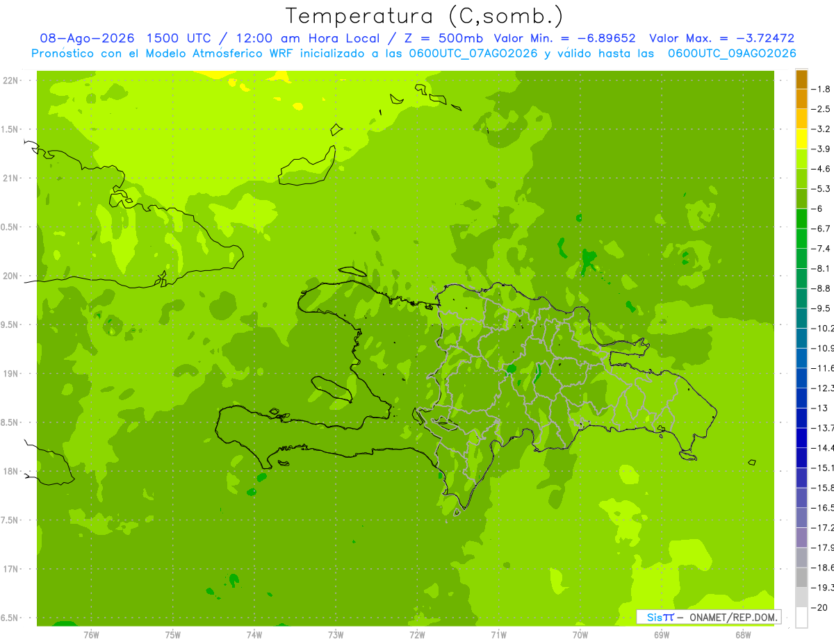Click the 20N latitude axis label
Viewport: 834px width, 644px height.
pyautogui.click(x=10, y=276)
